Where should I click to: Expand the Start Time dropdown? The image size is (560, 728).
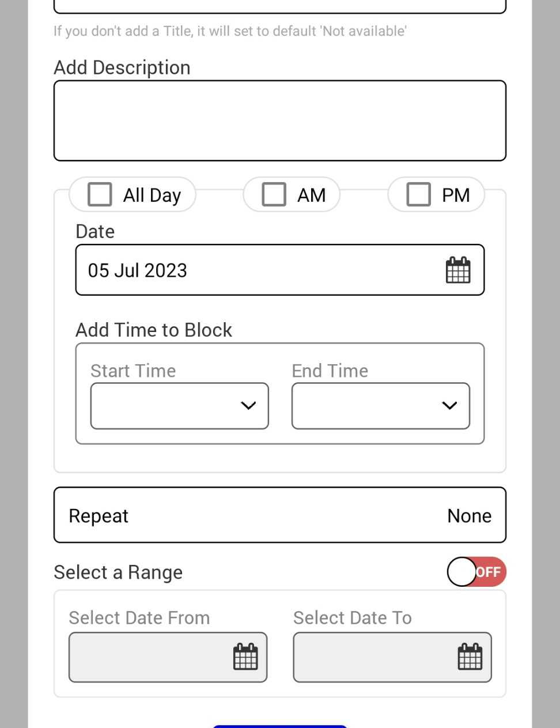[x=179, y=406]
